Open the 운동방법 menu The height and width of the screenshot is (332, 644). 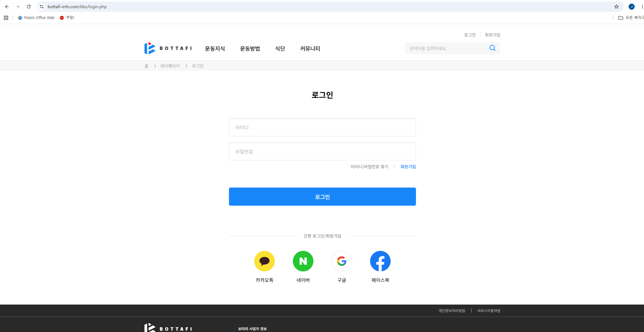click(x=250, y=49)
